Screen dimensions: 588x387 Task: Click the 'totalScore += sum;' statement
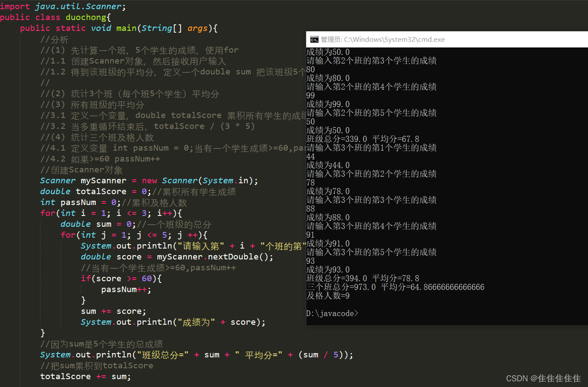pyautogui.click(x=85, y=377)
